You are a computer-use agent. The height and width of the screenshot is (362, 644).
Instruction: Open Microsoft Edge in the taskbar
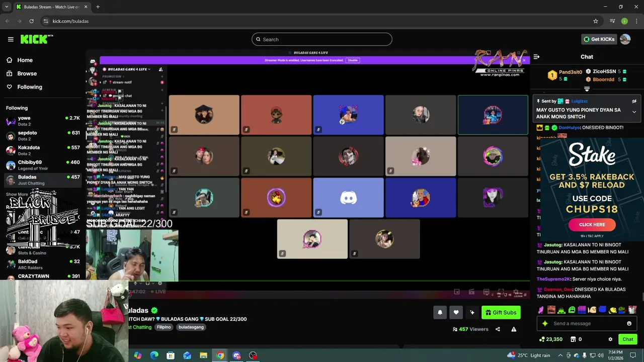tap(154, 355)
